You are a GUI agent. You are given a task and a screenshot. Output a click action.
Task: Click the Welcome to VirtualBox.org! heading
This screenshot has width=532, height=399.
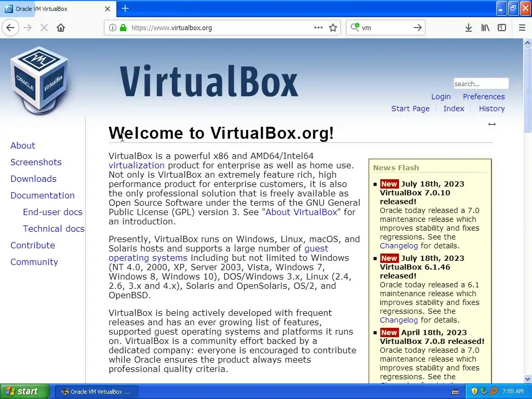pyautogui.click(x=221, y=133)
